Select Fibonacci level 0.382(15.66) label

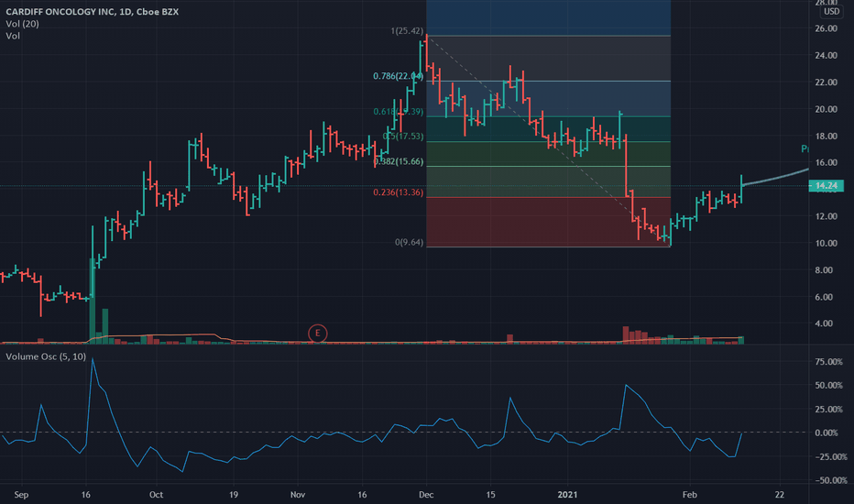click(398, 161)
